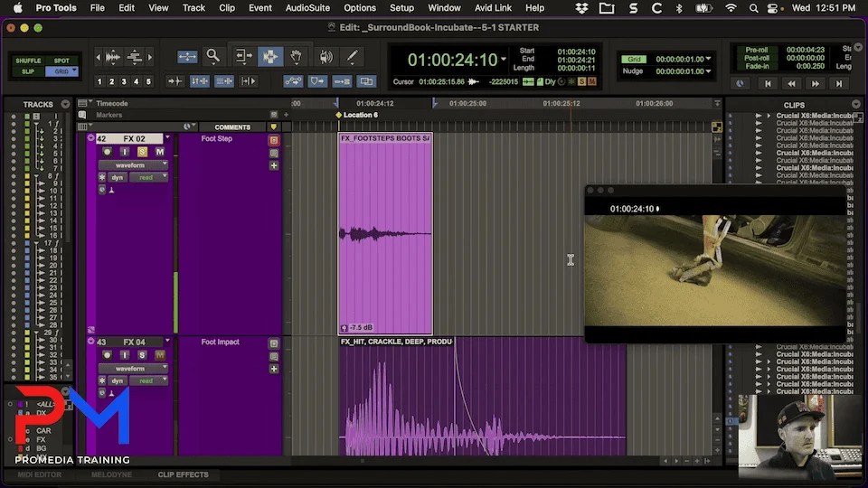
Task: Open the Event menu
Action: [x=260, y=8]
